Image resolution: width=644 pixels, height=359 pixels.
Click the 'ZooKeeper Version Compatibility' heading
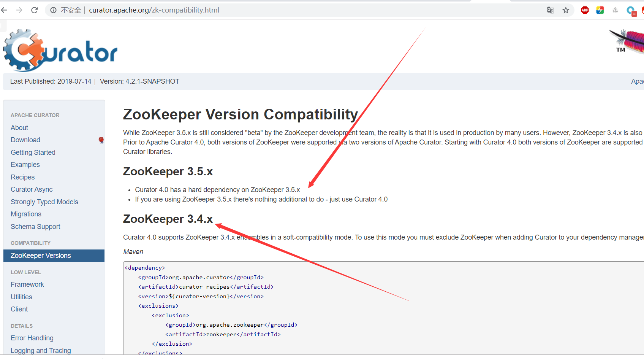[x=241, y=114]
